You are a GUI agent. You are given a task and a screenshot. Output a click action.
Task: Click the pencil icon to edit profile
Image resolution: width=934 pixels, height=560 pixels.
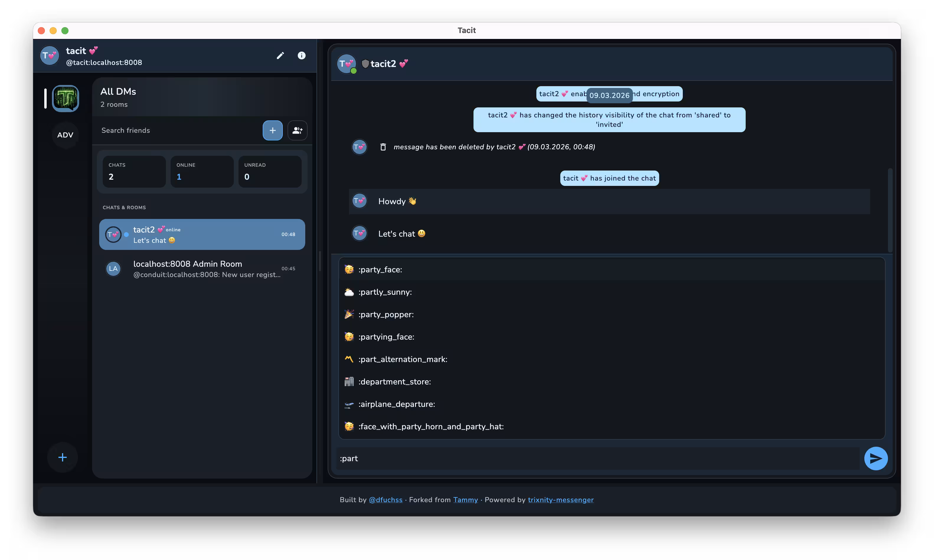280,55
